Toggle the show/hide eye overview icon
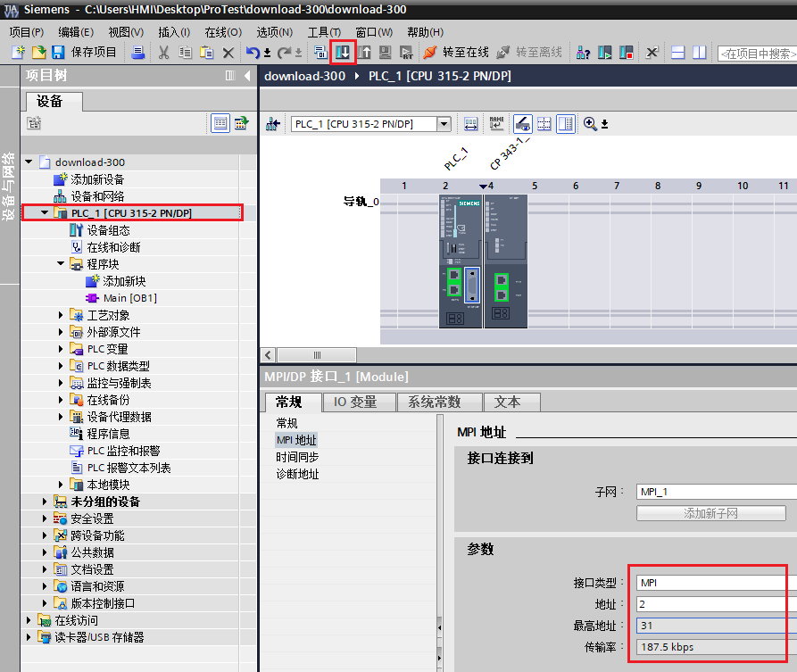 (522, 123)
